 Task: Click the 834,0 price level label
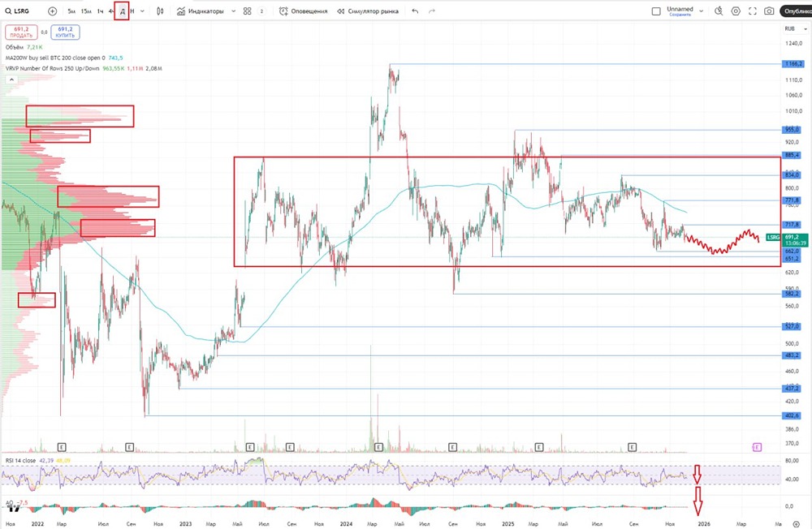(x=793, y=175)
